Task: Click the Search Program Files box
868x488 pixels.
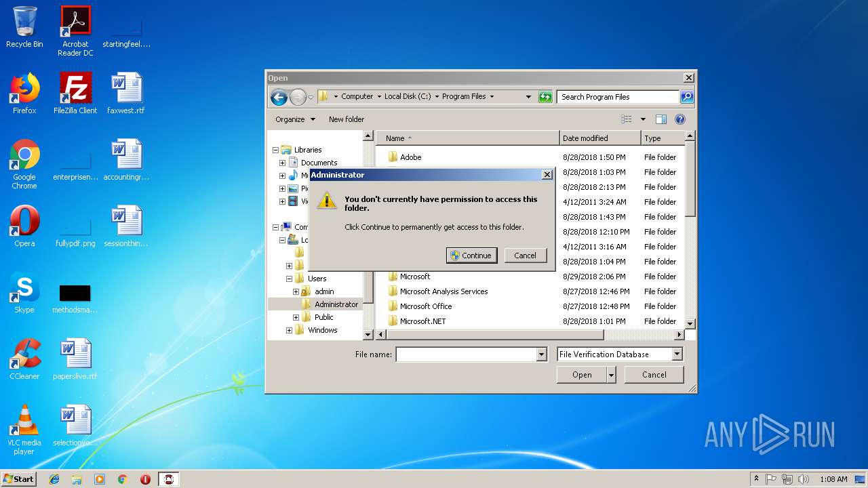Action: click(618, 97)
